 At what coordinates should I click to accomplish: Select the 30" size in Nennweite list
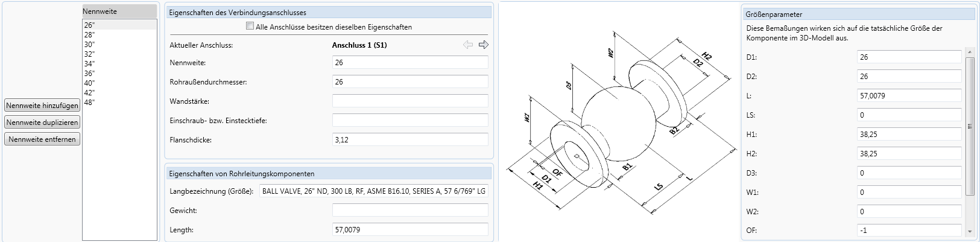119,44
